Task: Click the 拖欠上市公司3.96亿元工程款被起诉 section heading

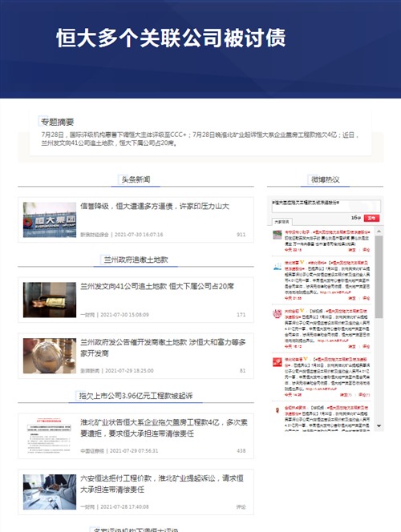Action: [x=136, y=396]
